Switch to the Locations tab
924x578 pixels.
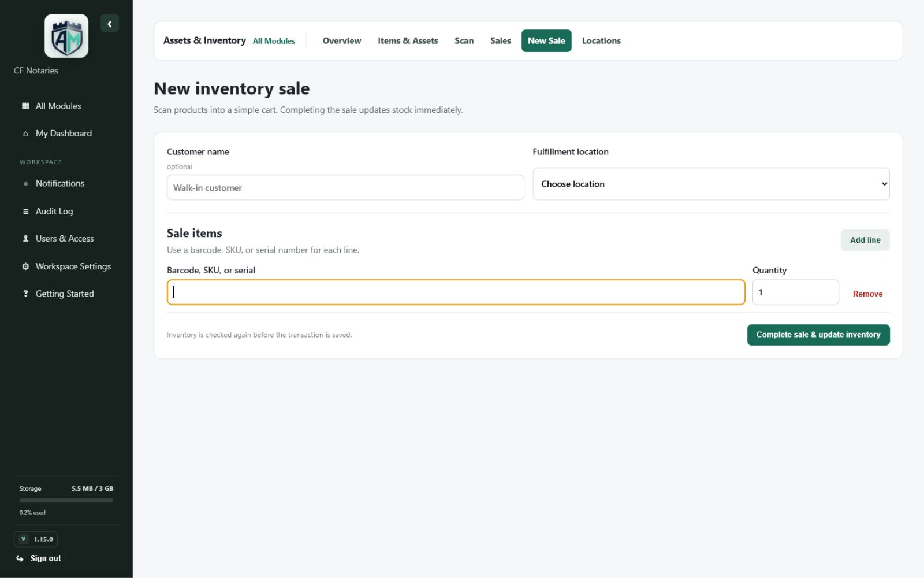(x=601, y=41)
